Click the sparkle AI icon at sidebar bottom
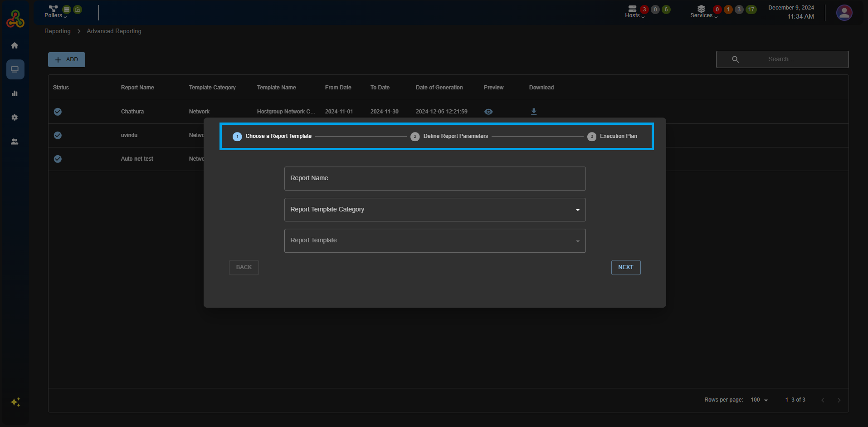 point(15,402)
